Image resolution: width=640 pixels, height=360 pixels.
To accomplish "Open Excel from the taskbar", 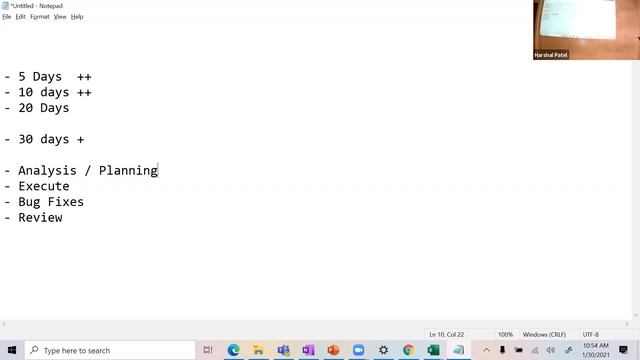I will 433,350.
